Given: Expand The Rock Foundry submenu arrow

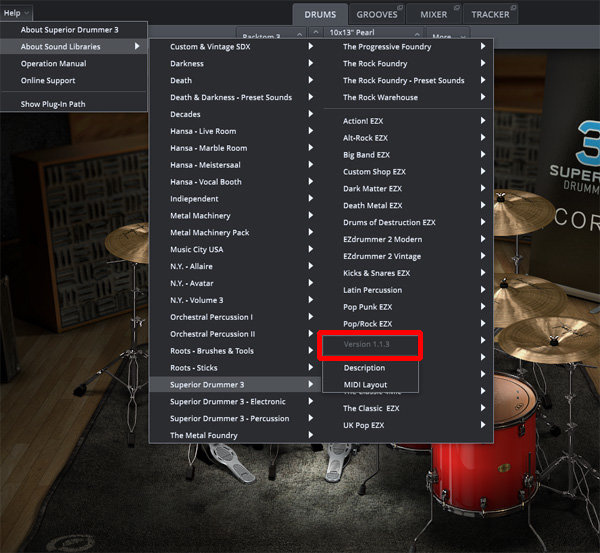Looking at the screenshot, I should click(483, 63).
